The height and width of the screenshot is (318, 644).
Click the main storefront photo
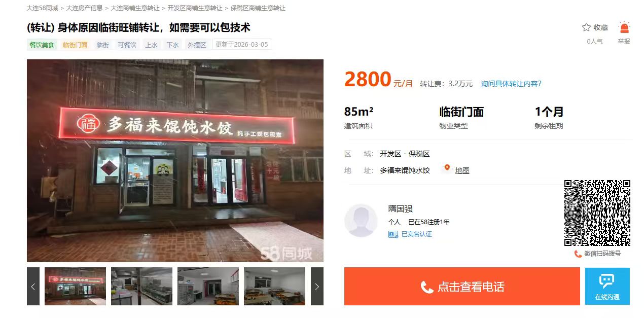coord(175,161)
